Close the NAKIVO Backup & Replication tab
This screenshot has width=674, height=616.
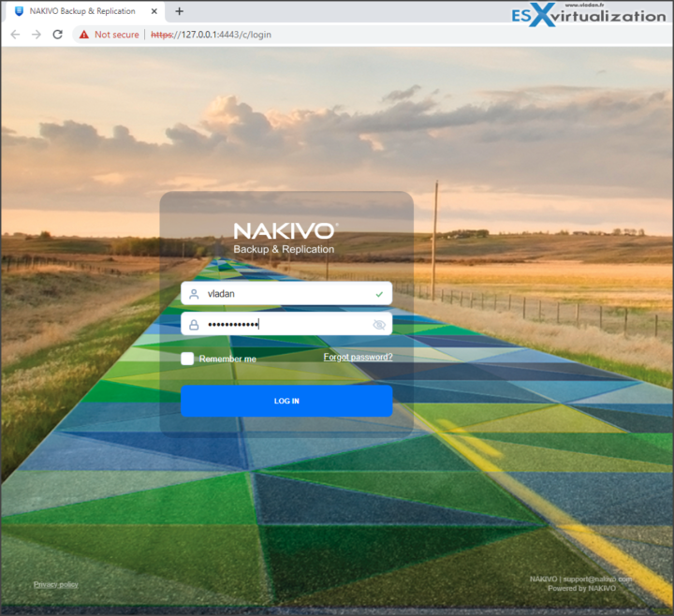coord(154,11)
